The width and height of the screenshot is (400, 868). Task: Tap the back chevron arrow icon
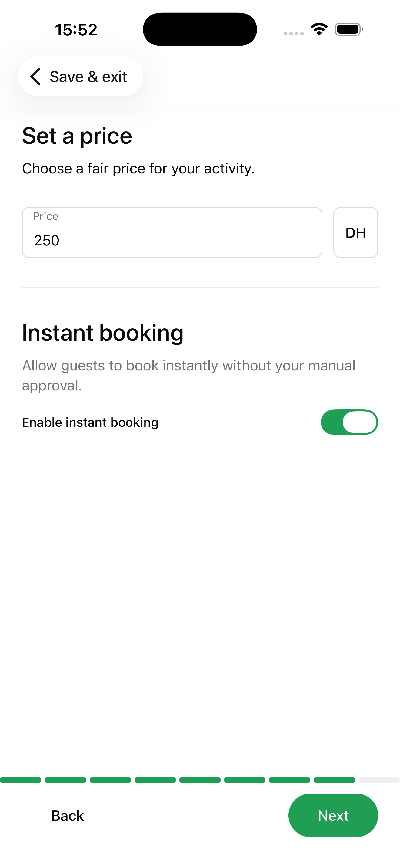pos(36,77)
